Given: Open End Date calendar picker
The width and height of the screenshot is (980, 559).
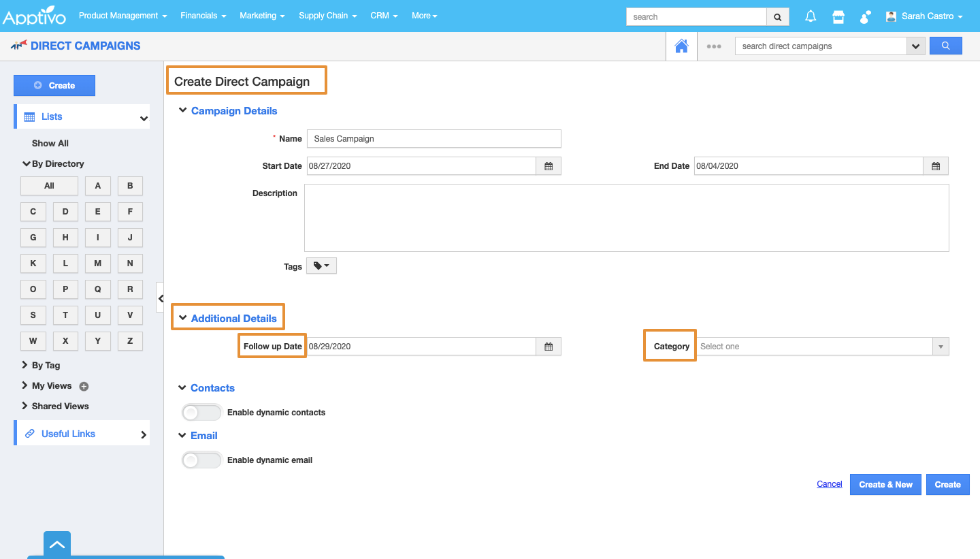Looking at the screenshot, I should click(936, 166).
